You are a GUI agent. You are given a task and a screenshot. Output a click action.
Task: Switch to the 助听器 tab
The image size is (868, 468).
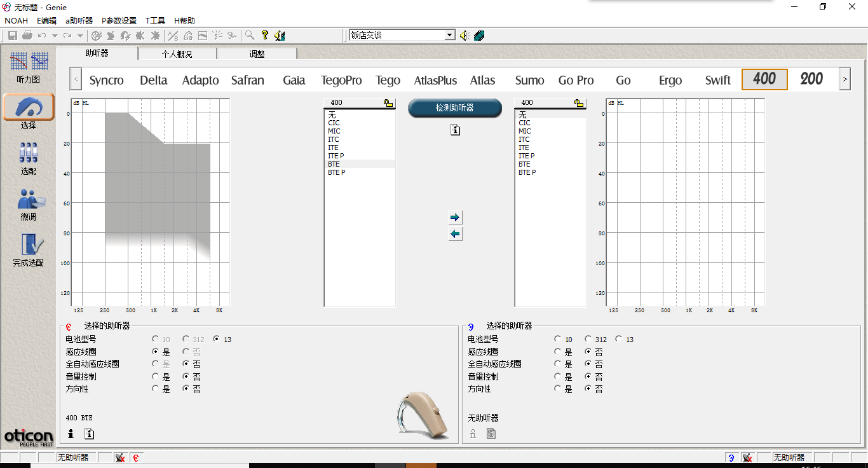[x=97, y=53]
